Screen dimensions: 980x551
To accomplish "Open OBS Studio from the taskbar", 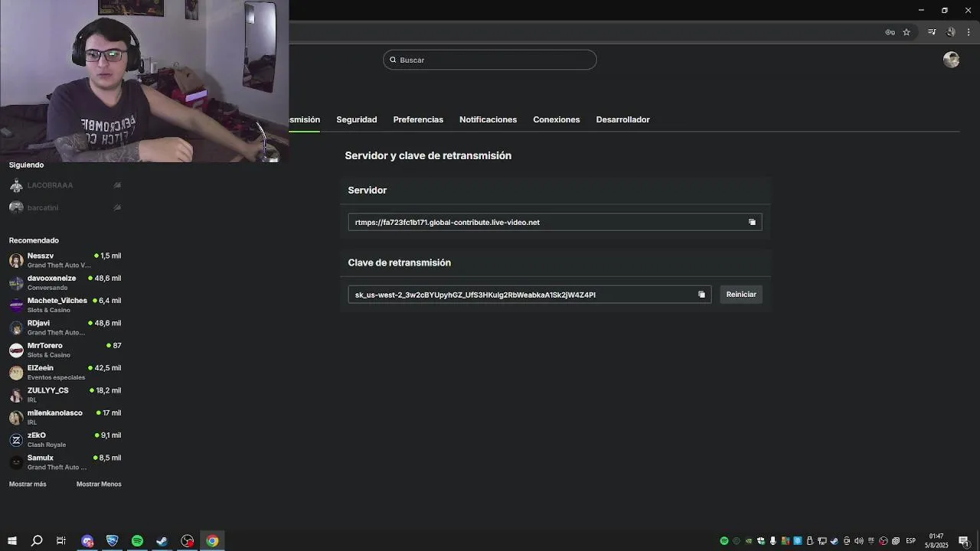I will (188, 541).
